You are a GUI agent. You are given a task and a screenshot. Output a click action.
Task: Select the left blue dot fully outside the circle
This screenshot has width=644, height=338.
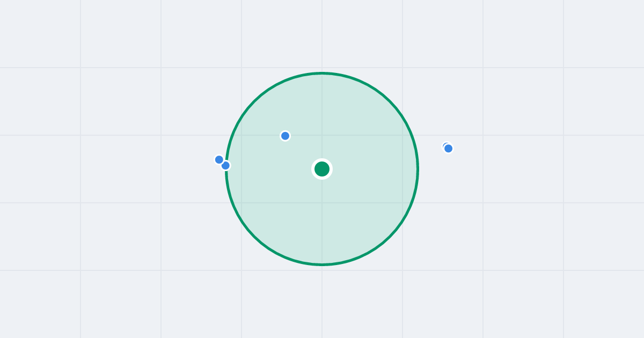click(x=219, y=159)
